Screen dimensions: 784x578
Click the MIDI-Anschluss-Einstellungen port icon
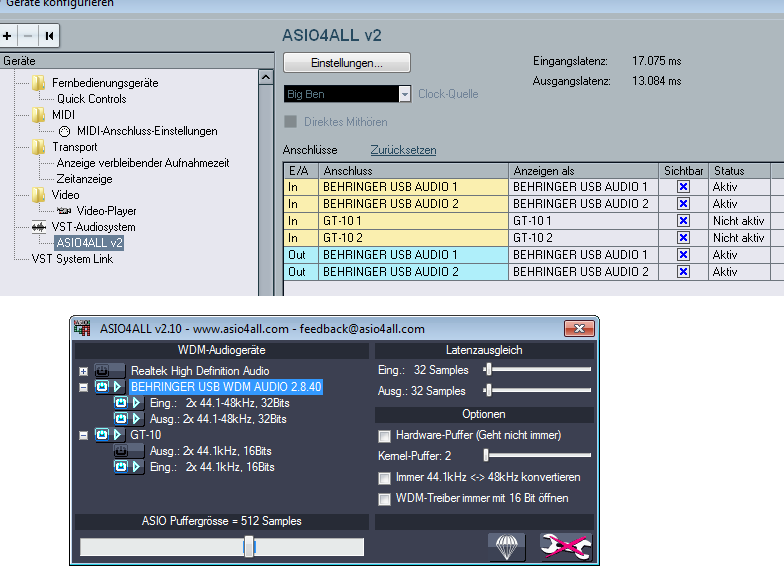coord(64,131)
